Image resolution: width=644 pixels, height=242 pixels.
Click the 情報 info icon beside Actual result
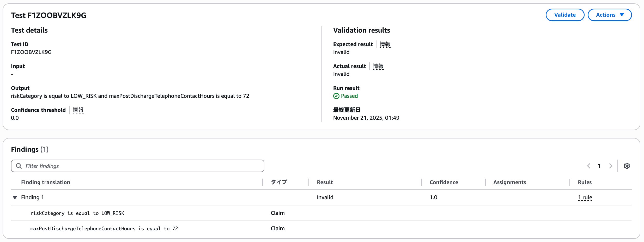(x=378, y=66)
